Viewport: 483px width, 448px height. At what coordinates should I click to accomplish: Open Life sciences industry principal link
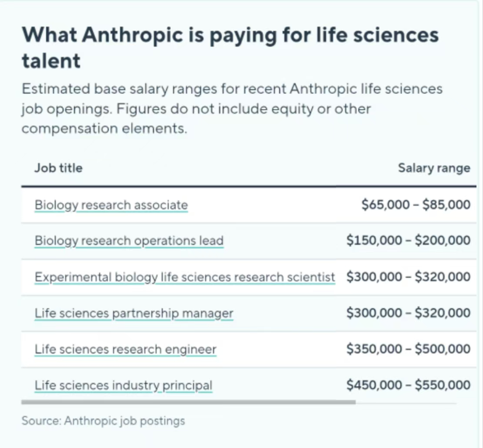tap(123, 385)
